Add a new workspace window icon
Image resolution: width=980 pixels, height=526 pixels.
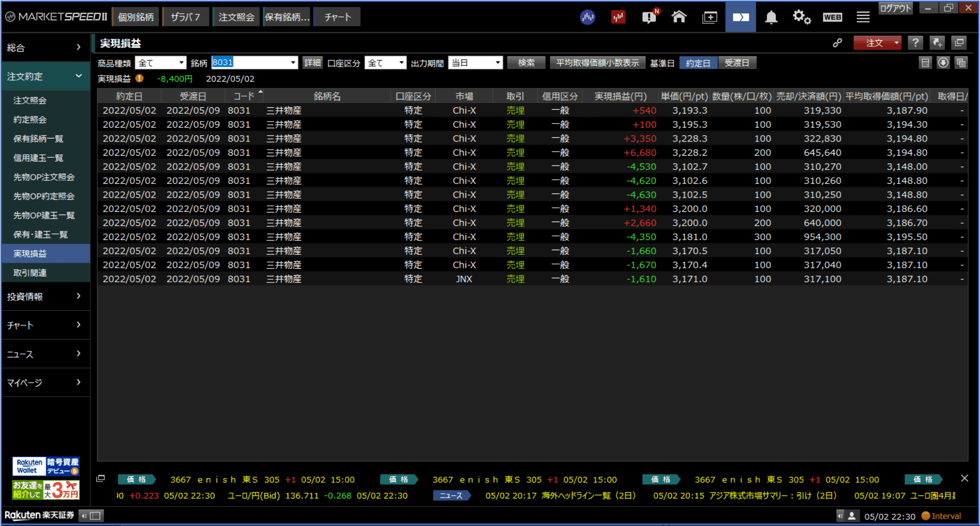pos(709,17)
